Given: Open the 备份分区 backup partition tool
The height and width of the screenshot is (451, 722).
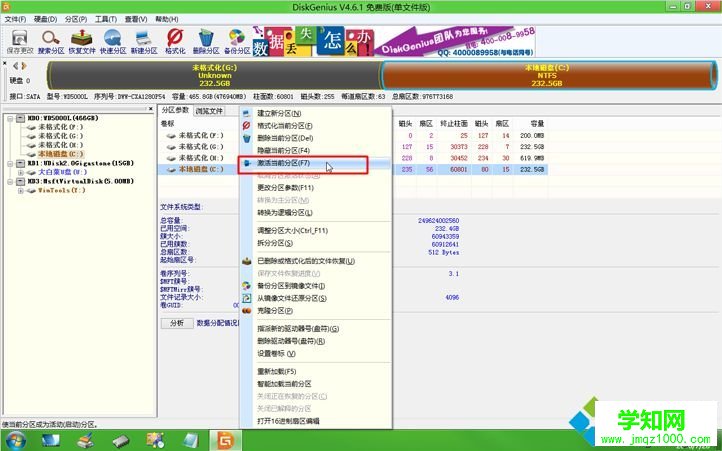Looking at the screenshot, I should (237, 42).
